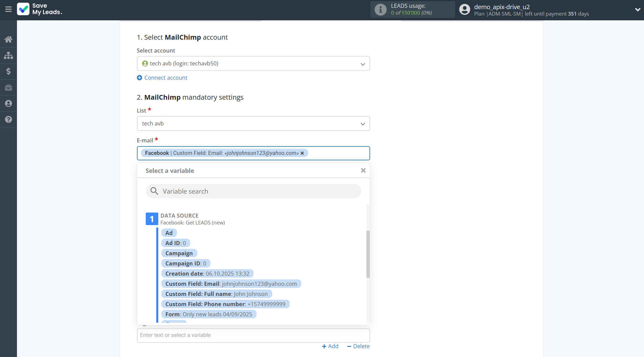Click the Connect account link
Image resolution: width=644 pixels, height=357 pixels.
pyautogui.click(x=166, y=78)
